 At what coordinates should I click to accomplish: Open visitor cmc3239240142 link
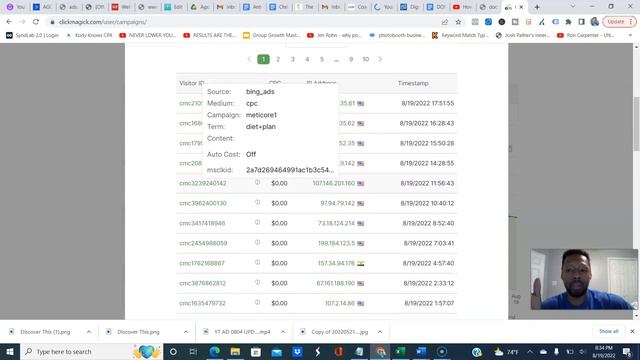coord(203,183)
